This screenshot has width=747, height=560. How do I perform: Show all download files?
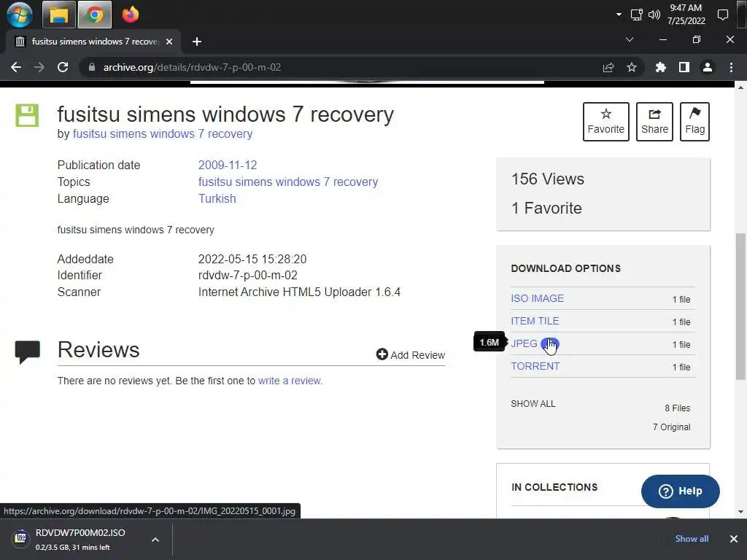click(533, 404)
